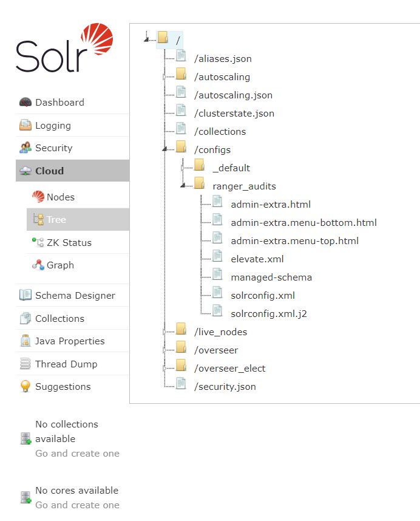This screenshot has height=521, width=420.
Task: Click the Collections stacked pages icon
Action: click(x=25, y=318)
